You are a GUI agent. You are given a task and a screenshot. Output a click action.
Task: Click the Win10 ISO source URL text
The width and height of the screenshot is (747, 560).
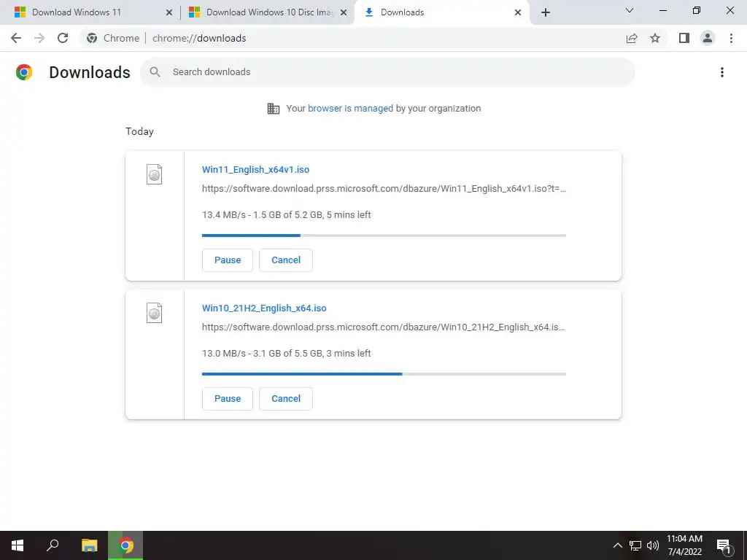384,327
